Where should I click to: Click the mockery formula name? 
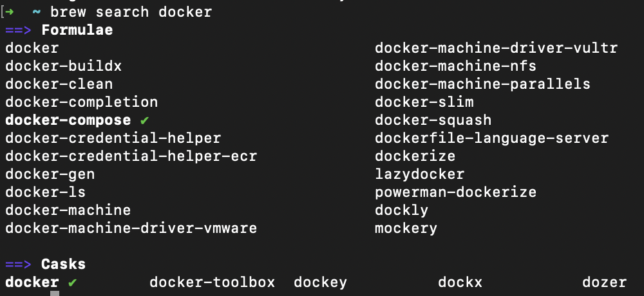406,228
